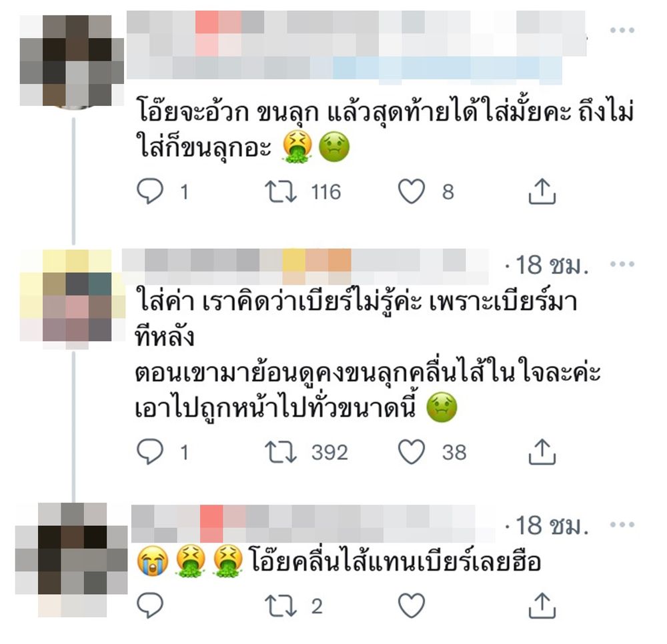Open the reply icon on tweet with 392 retweets
The height and width of the screenshot is (644, 667).
[x=149, y=451]
